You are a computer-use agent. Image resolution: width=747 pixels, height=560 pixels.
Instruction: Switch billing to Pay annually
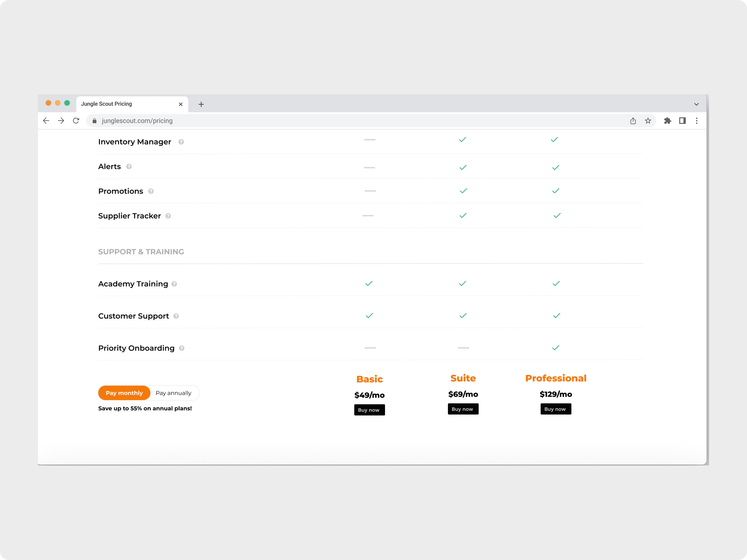[173, 393]
